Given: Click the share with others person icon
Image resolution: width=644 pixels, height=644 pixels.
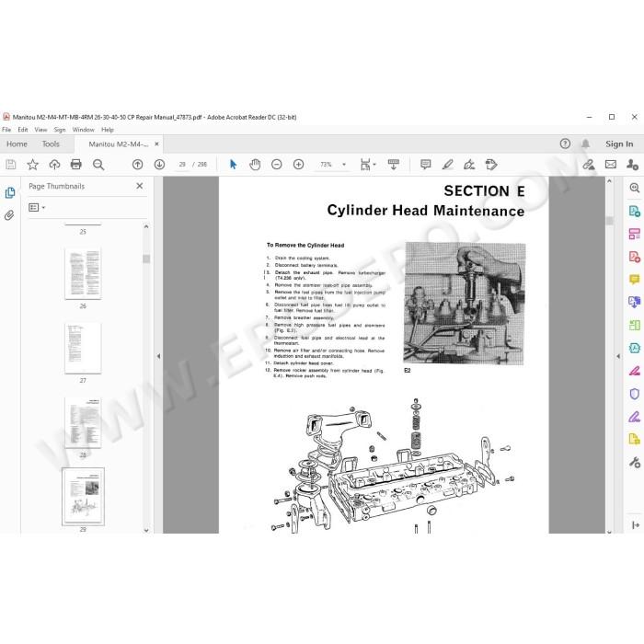Looking at the screenshot, I should 632,165.
